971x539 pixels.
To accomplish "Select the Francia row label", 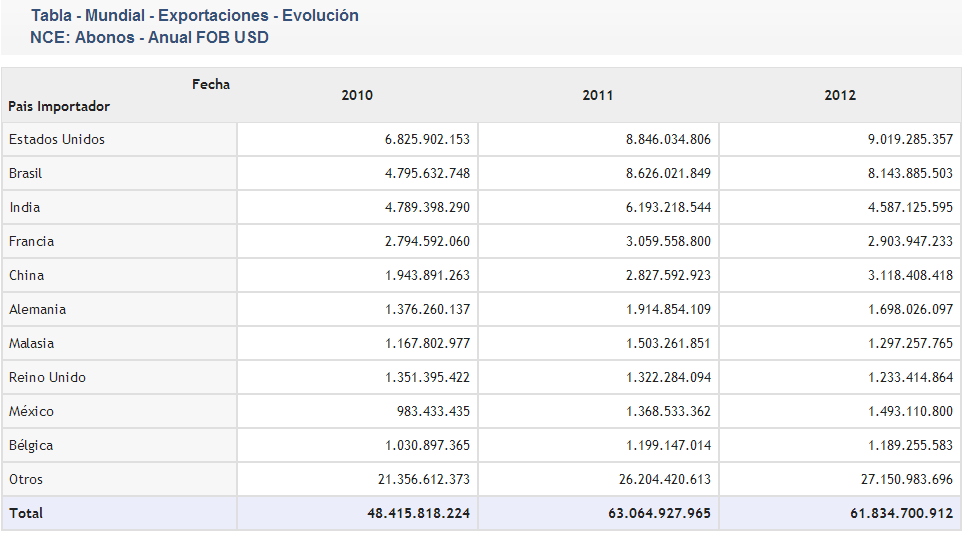I will tap(32, 241).
